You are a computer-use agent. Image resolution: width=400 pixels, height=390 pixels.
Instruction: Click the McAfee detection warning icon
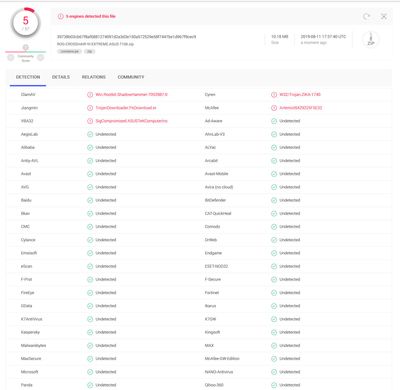pyautogui.click(x=274, y=108)
